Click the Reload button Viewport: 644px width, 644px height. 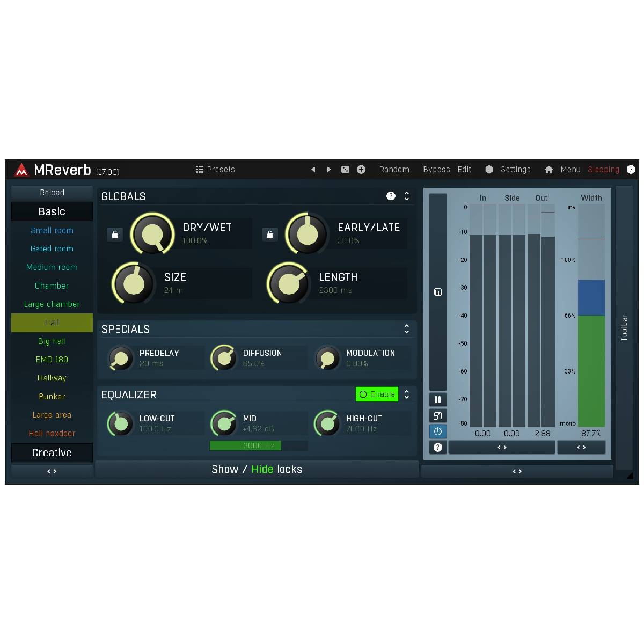(52, 193)
